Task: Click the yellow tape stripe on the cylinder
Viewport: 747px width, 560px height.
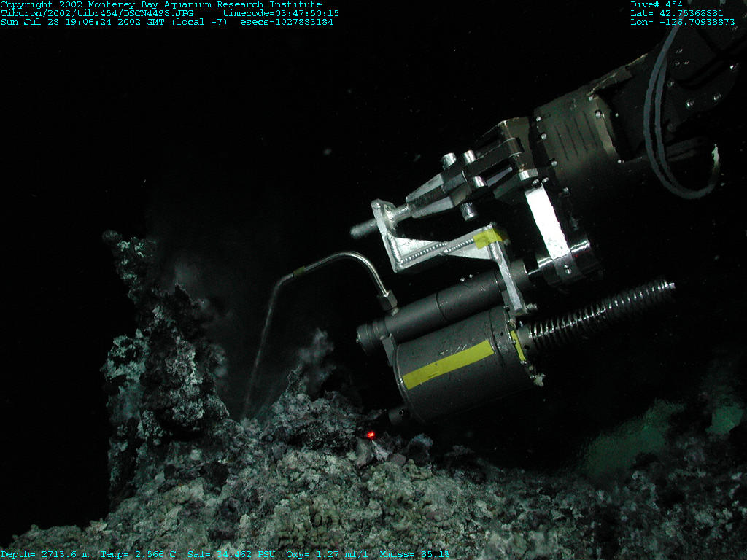Action: [x=447, y=364]
